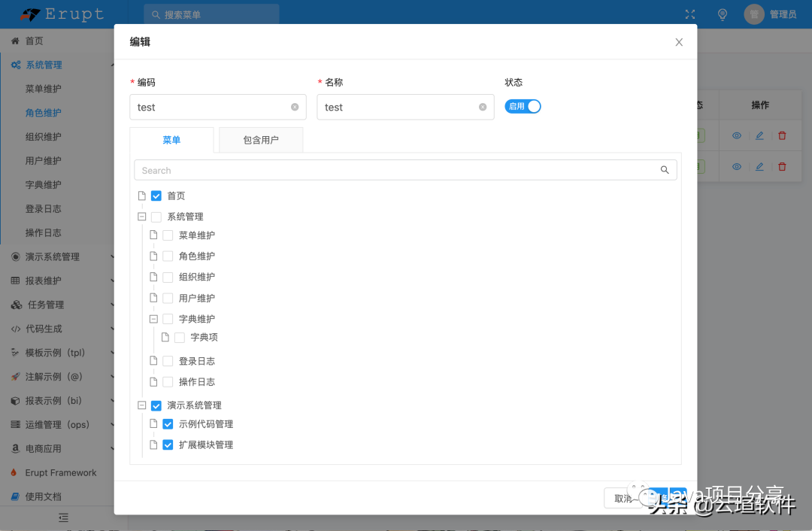Click the 搜索菜单 search field in the top bar
Image resolution: width=812 pixels, height=531 pixels.
211,14
